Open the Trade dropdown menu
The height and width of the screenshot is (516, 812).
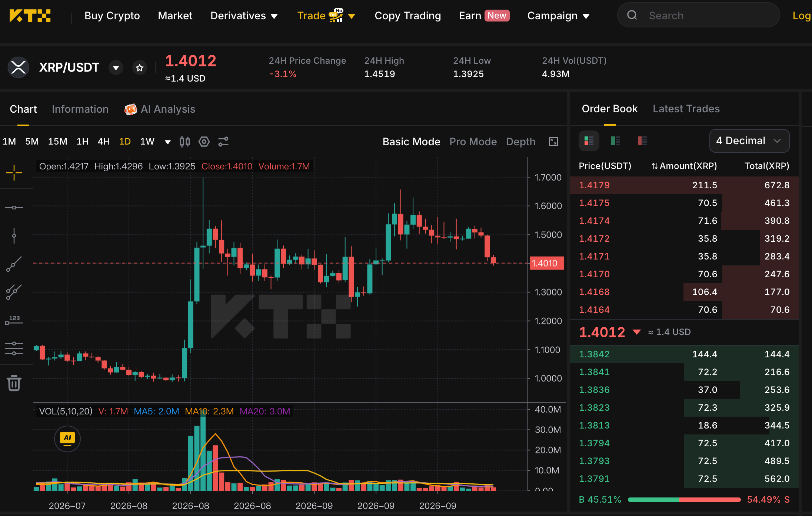tap(326, 16)
